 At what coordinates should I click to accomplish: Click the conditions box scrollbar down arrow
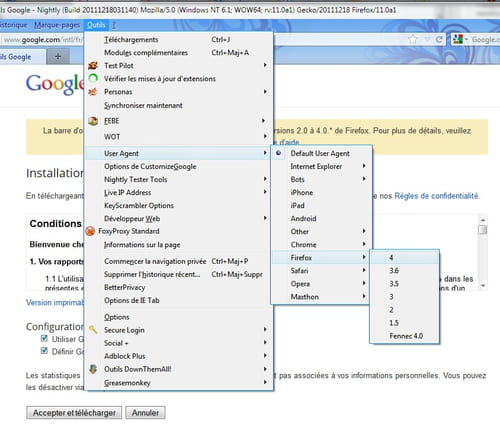[x=482, y=285]
